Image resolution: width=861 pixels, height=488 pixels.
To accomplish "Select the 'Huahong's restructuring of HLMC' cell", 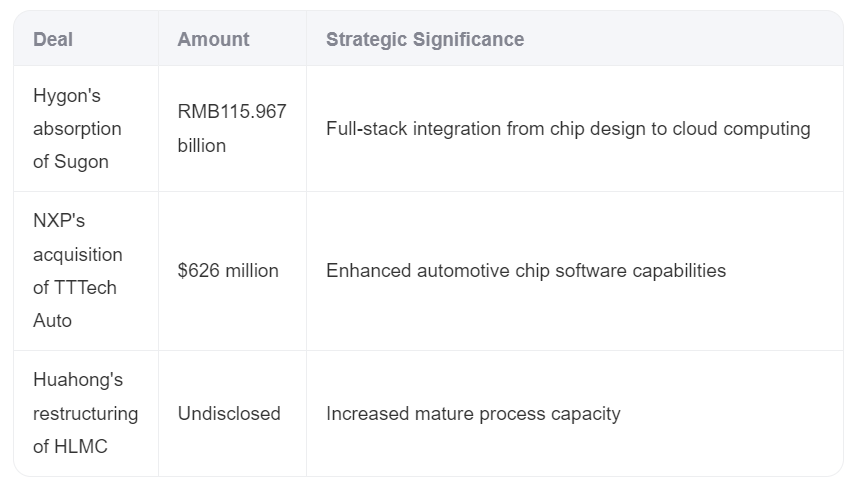I will pos(86,413).
